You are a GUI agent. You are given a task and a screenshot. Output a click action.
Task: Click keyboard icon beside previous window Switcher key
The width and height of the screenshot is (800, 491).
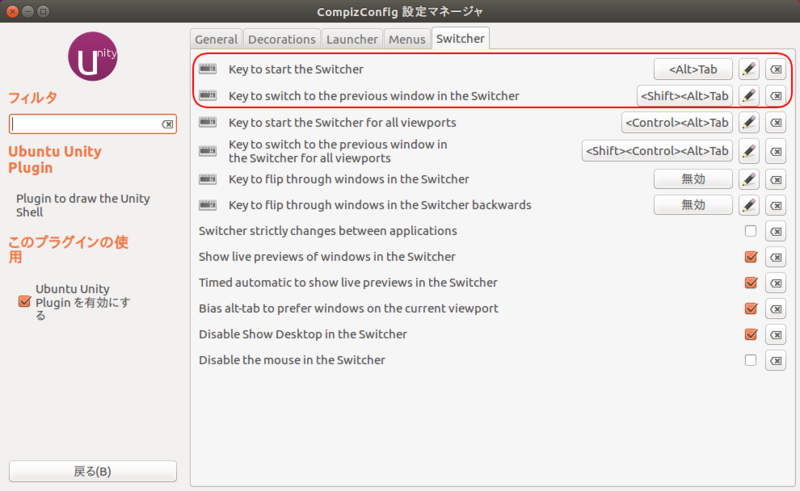[x=208, y=95]
